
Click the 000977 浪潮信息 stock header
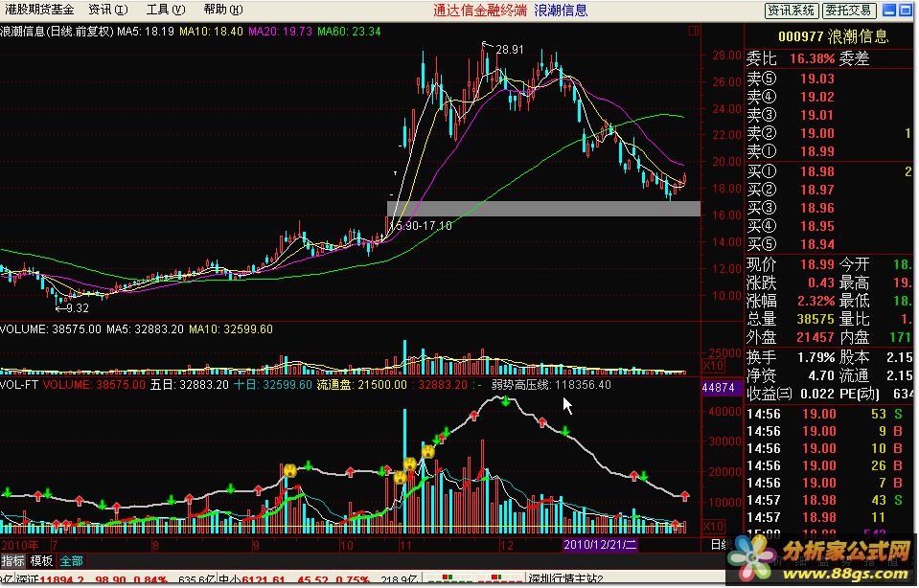pyautogui.click(x=833, y=36)
